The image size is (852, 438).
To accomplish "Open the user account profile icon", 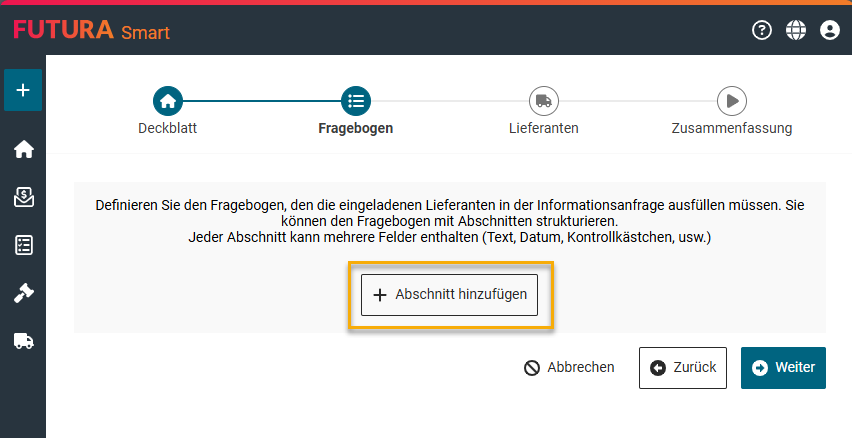I will (829, 31).
